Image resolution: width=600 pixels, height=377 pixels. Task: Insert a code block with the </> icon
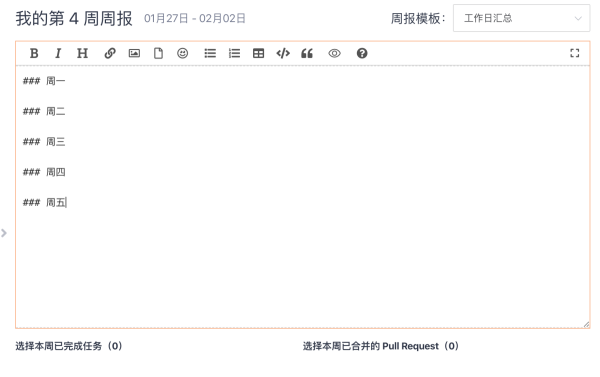[283, 53]
